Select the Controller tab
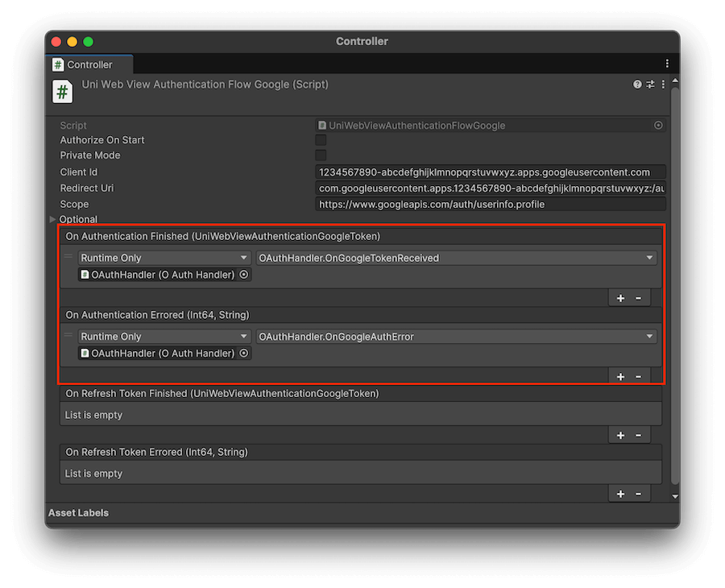The width and height of the screenshot is (725, 588). click(x=89, y=64)
